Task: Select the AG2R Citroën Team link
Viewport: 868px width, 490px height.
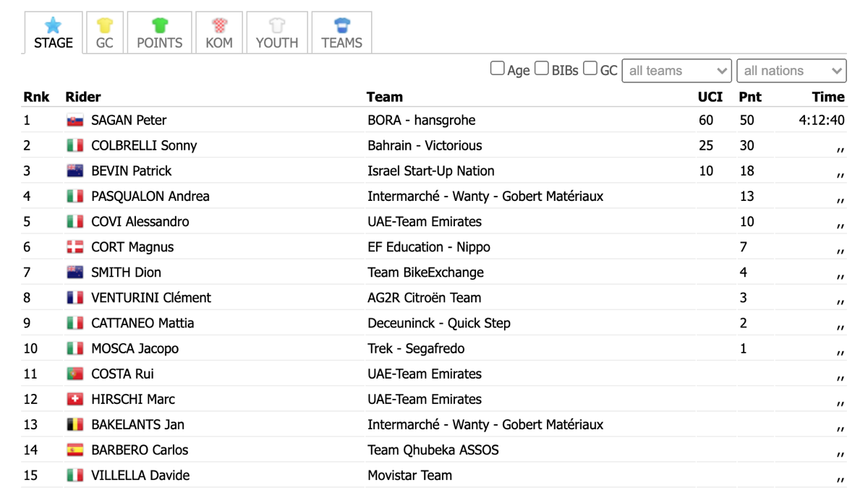Action: [424, 297]
